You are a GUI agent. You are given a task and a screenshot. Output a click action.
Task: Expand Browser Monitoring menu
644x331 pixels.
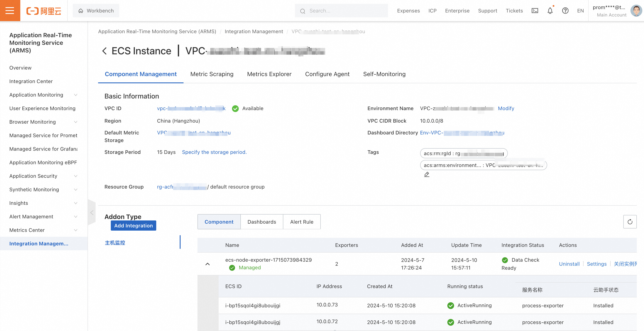tap(75, 122)
